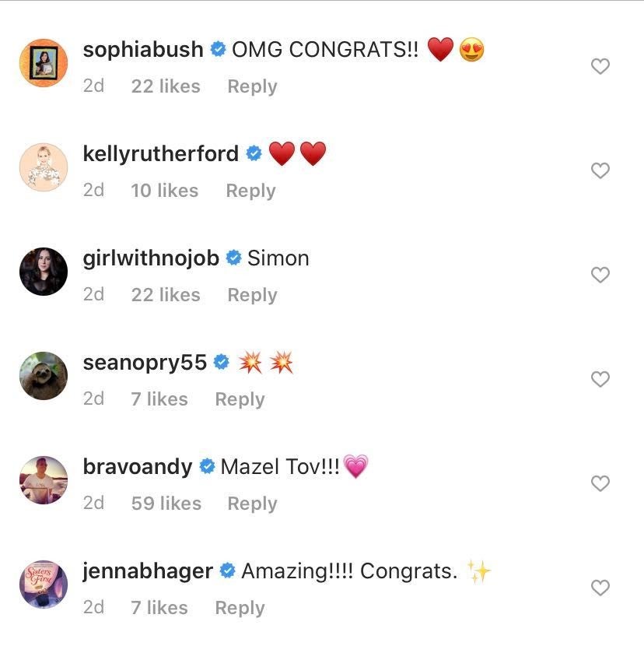Show the 10 likes on kellyrutherford's comment
644x646 pixels.
tap(164, 191)
